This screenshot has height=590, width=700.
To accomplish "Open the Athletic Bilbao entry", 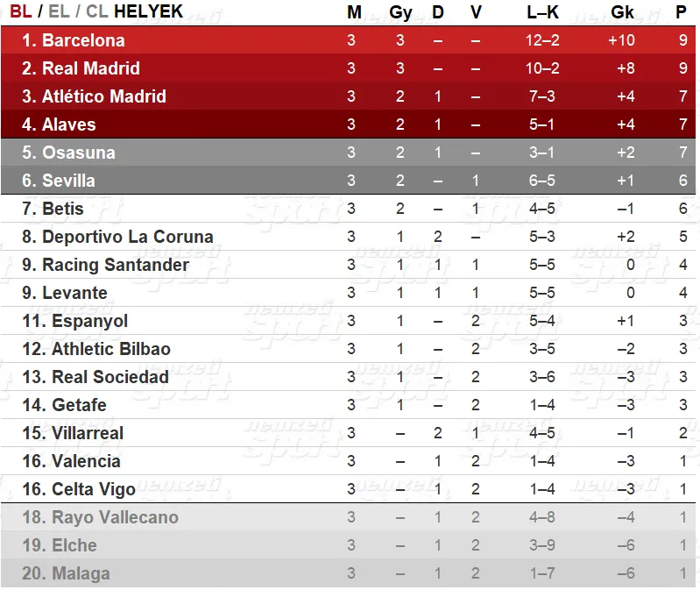I will click(111, 349).
